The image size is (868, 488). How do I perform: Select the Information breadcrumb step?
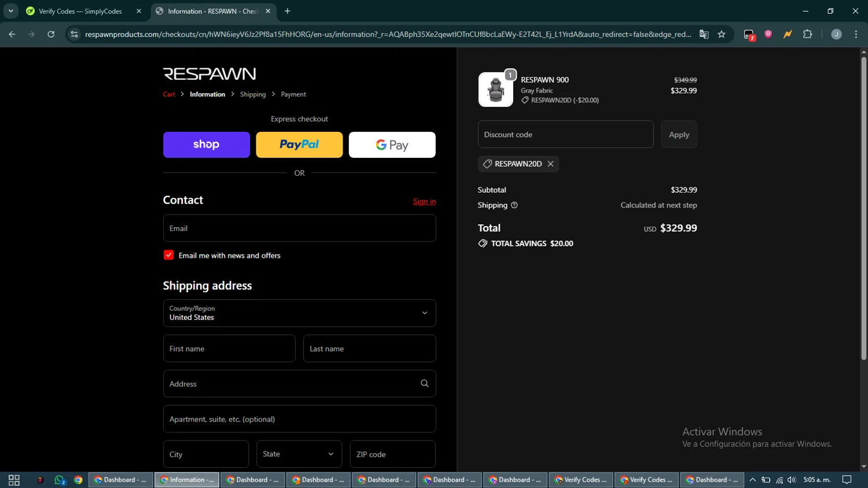[x=207, y=94]
